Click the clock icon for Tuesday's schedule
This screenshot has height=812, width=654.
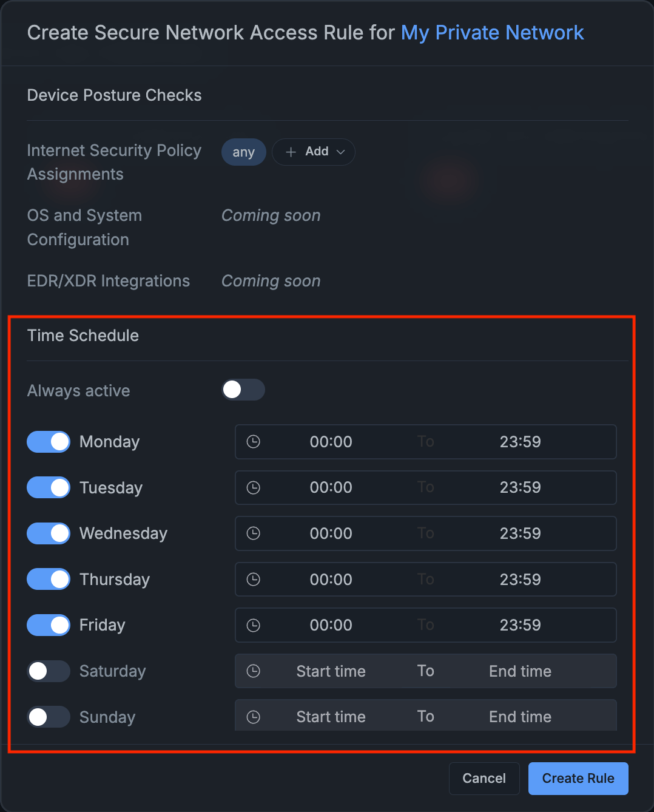pyautogui.click(x=253, y=487)
